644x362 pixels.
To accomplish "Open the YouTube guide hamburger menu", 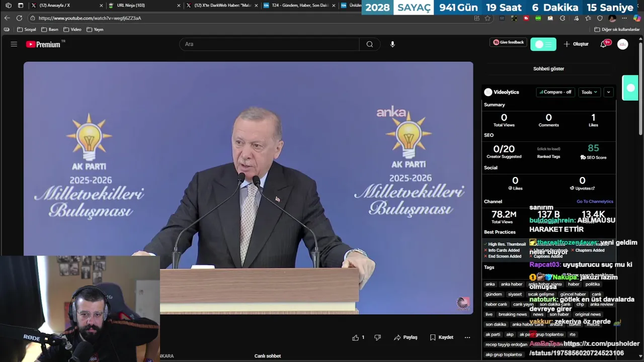I will click(14, 44).
